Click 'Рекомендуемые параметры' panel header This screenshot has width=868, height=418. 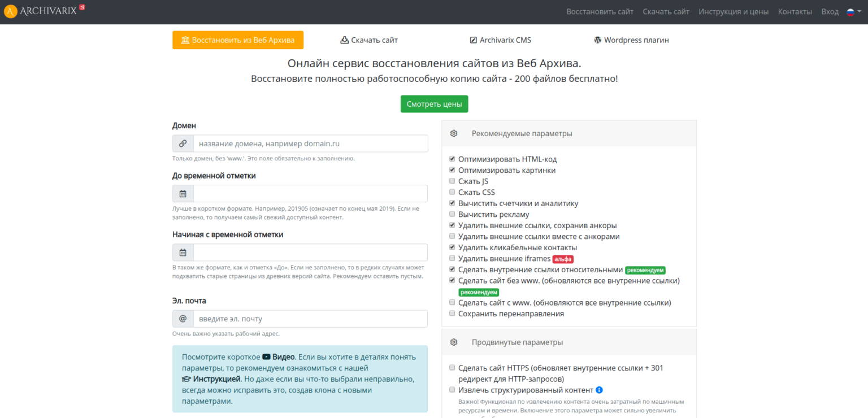click(569, 134)
